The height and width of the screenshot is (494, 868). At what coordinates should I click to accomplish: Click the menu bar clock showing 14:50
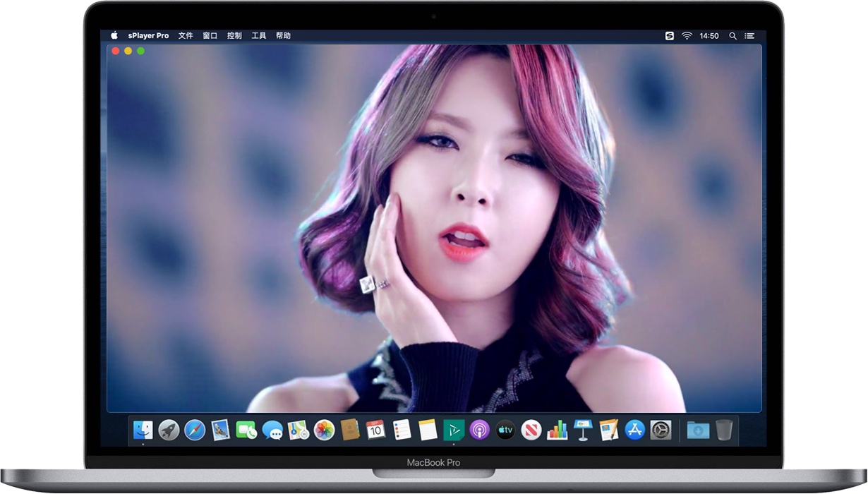(x=709, y=35)
